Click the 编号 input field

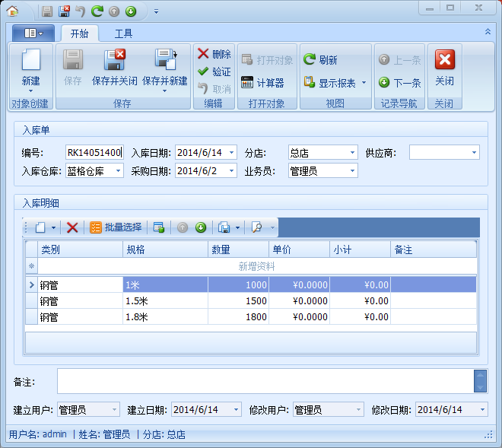(94, 153)
